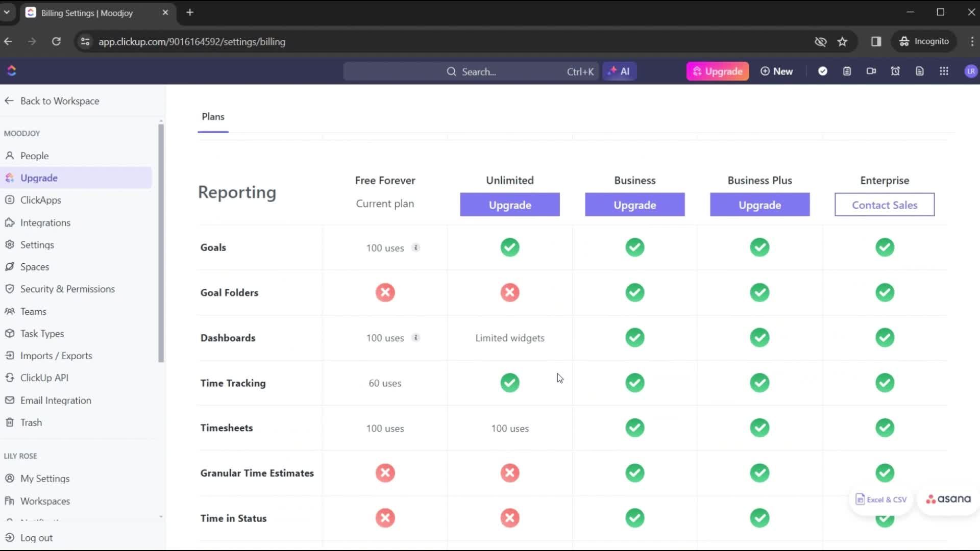Click the tracking protection eye icon
Screen dimensions: 980x551
(820, 42)
